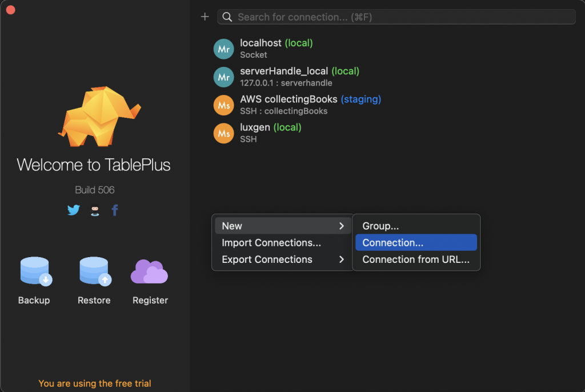Click the Register label

150,301
